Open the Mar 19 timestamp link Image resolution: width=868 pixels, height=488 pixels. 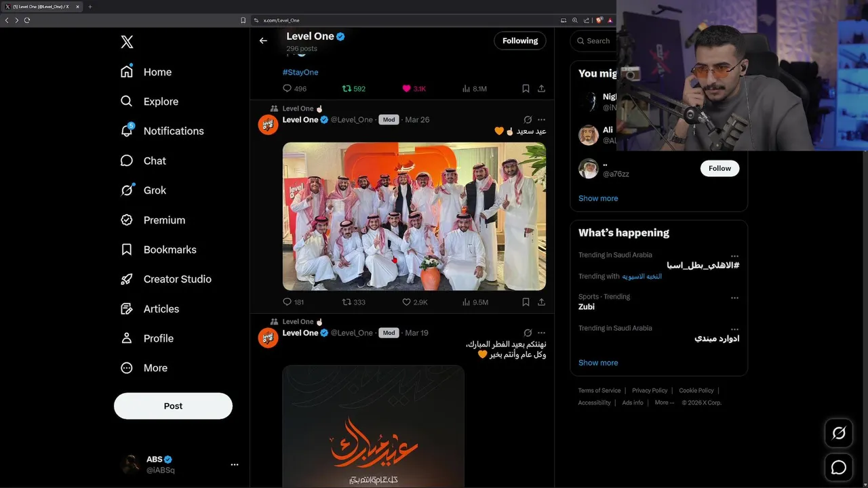(416, 333)
